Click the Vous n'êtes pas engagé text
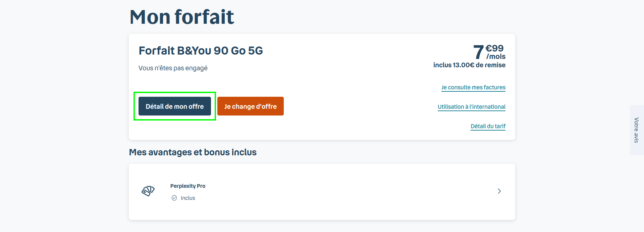 click(x=173, y=68)
